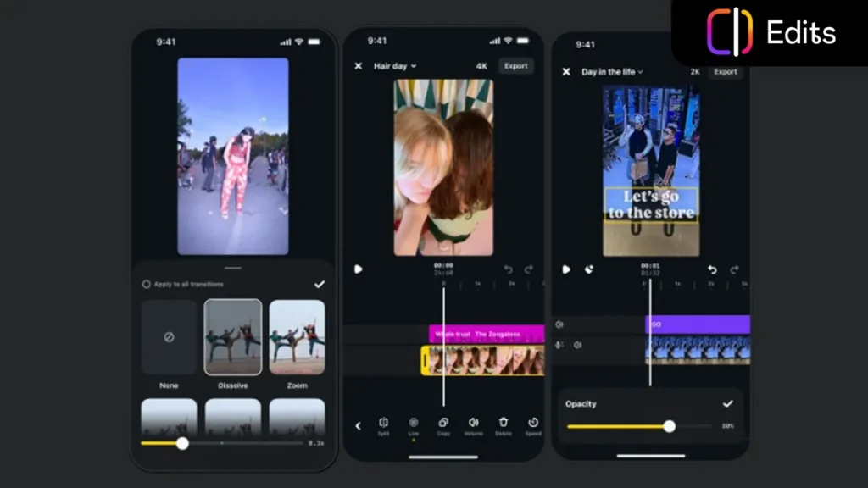
Task: Select the Copy tool icon
Action: [x=443, y=423]
